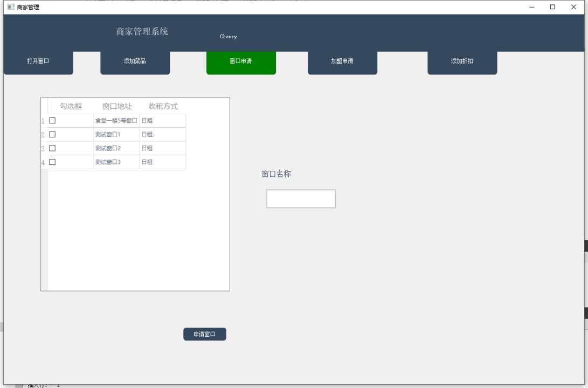Screen dimensions: 588x388
Task: Click the 商家管理系统 header title
Action: [142, 31]
